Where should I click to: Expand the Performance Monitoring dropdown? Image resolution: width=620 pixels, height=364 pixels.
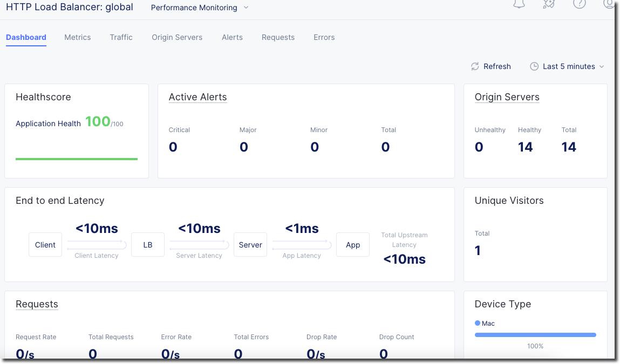click(200, 8)
